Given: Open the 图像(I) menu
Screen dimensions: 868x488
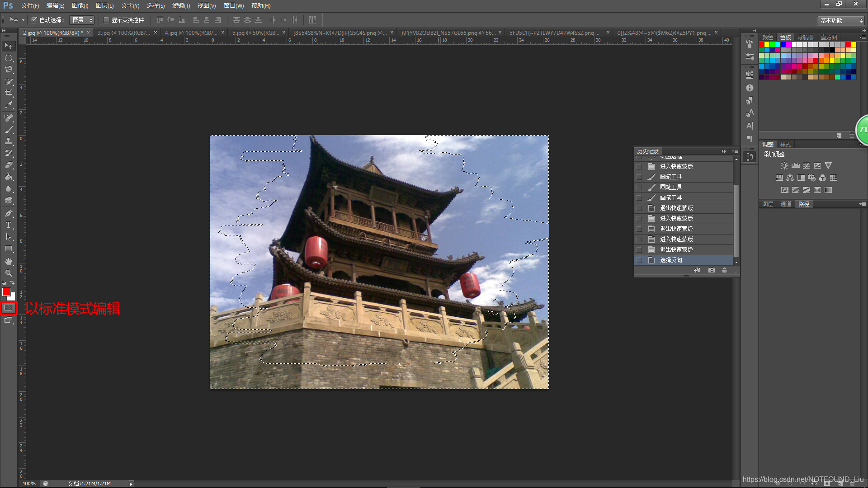Looking at the screenshot, I should coord(80,5).
